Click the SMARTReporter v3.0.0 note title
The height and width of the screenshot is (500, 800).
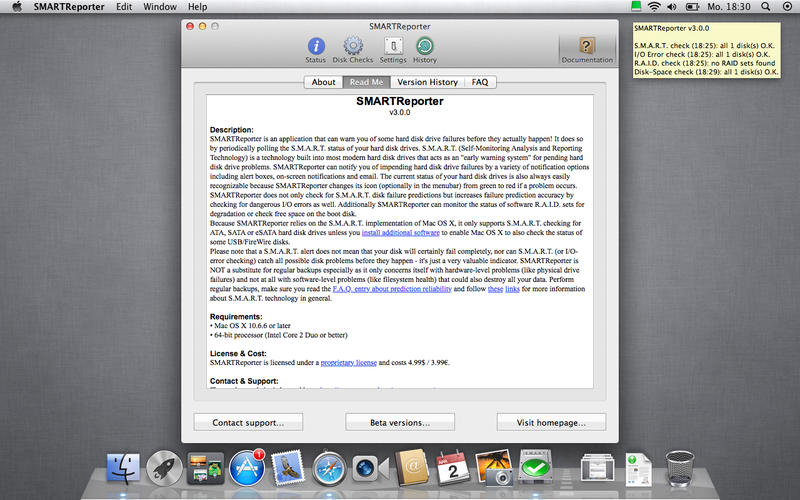(671, 28)
